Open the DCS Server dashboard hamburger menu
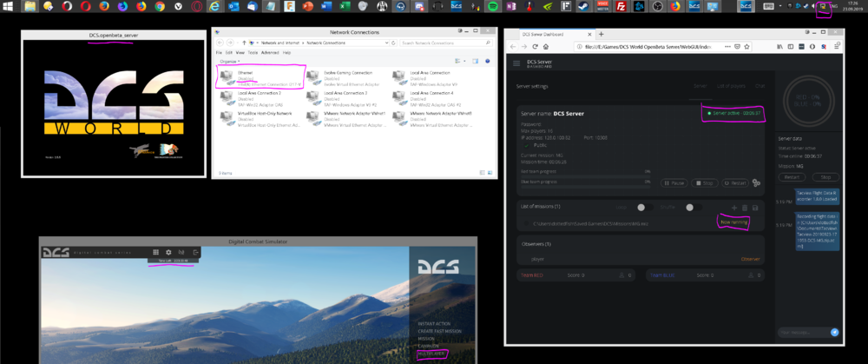 [x=516, y=63]
